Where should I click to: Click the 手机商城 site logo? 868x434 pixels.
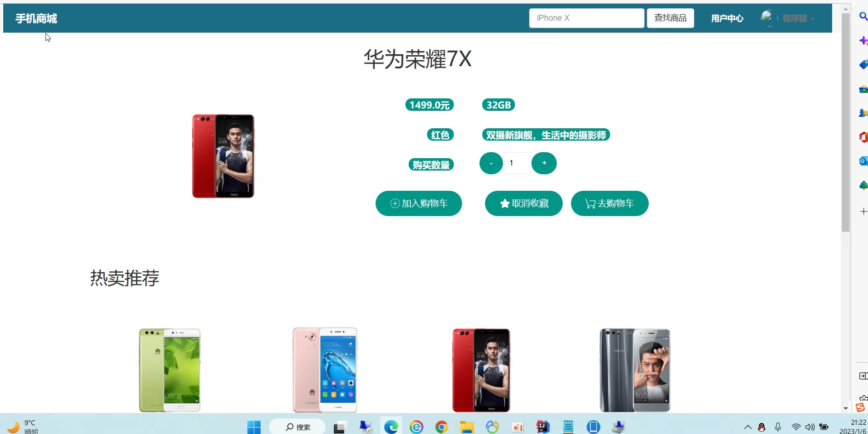(36, 18)
